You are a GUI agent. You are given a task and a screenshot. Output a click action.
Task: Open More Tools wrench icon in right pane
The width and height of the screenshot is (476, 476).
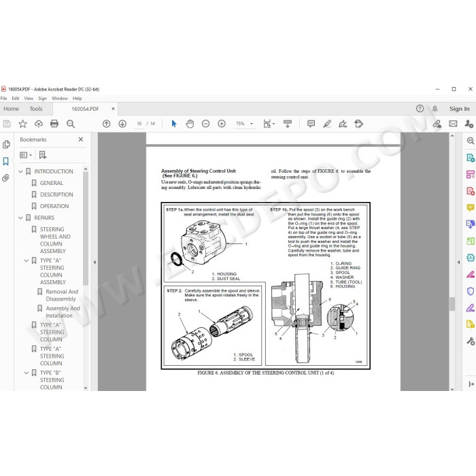(471, 341)
